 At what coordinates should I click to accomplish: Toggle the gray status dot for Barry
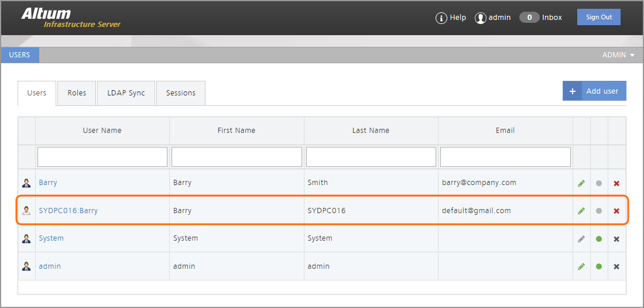598,183
